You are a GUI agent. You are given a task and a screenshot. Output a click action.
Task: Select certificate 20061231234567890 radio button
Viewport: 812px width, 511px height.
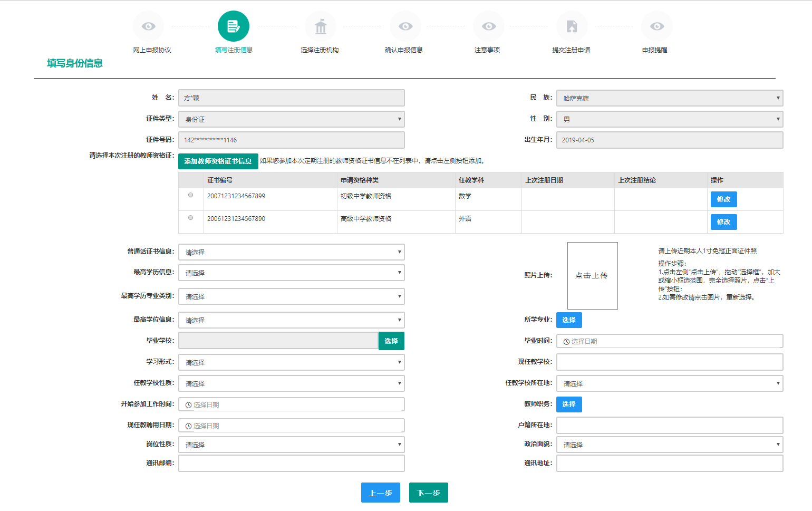point(191,218)
